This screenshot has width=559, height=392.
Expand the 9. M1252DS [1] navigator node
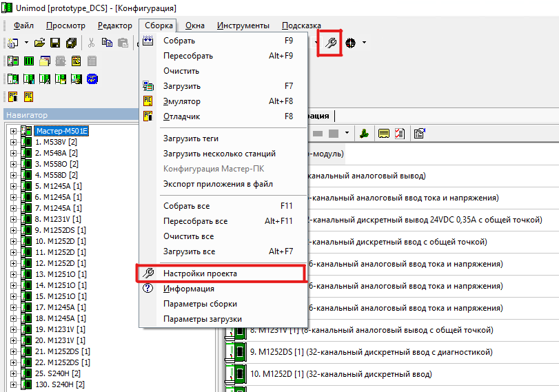tap(13, 231)
